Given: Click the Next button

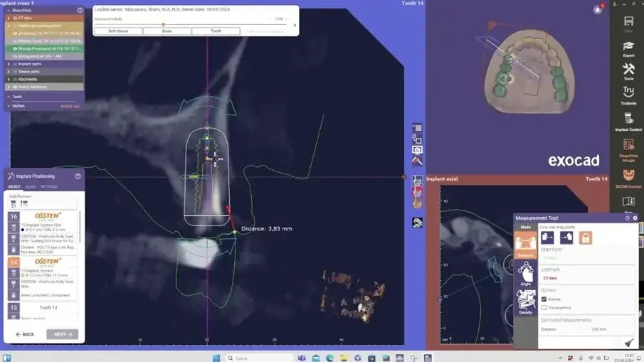Looking at the screenshot, I should [62, 334].
